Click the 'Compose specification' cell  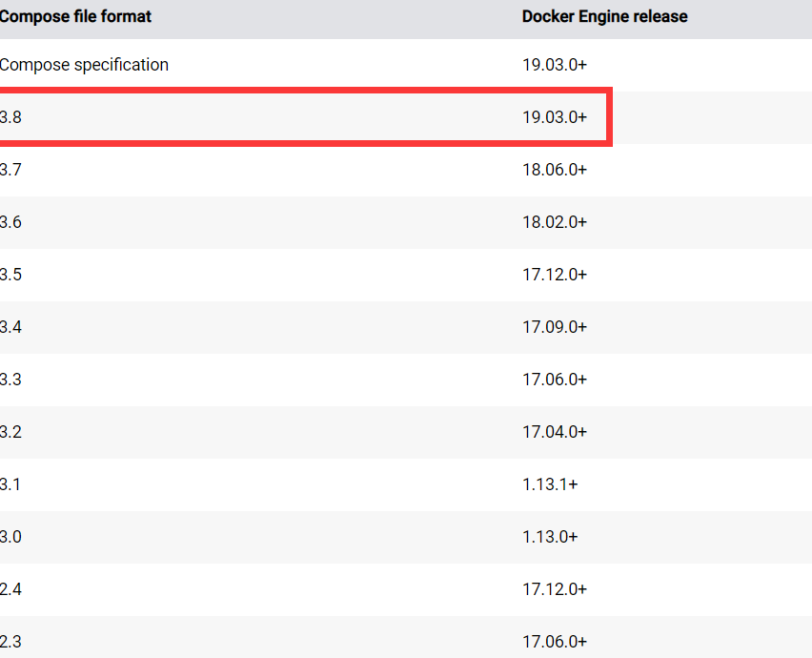84,65
